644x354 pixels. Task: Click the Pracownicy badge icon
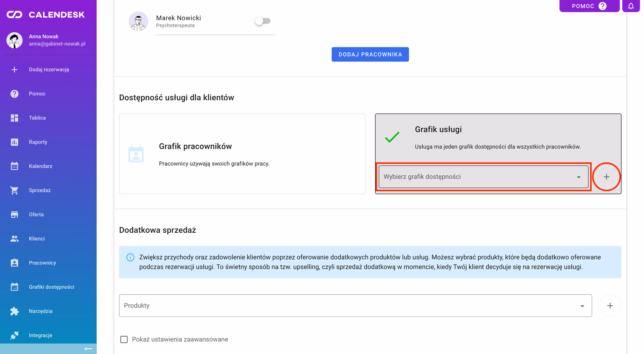[x=14, y=263]
